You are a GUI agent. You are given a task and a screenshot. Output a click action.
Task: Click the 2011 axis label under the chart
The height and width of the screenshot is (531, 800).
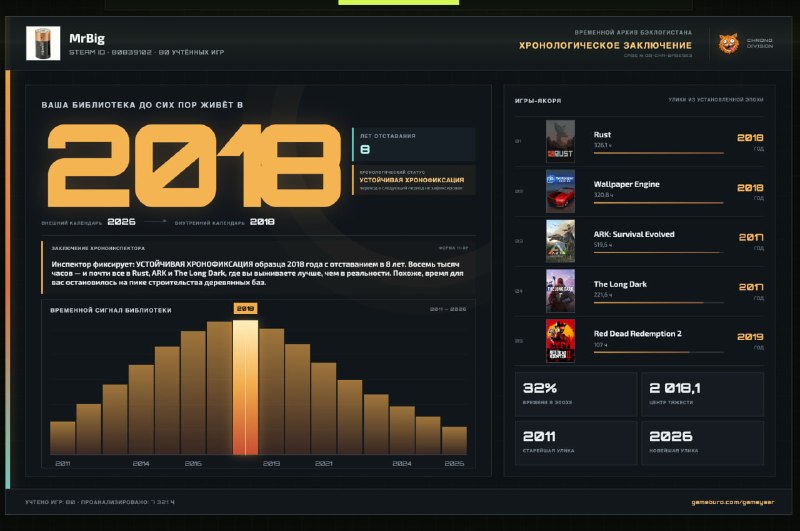pos(63,464)
